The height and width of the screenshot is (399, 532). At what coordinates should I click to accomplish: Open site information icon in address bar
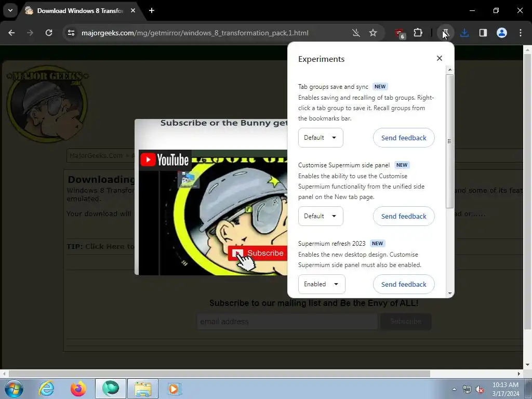(71, 33)
